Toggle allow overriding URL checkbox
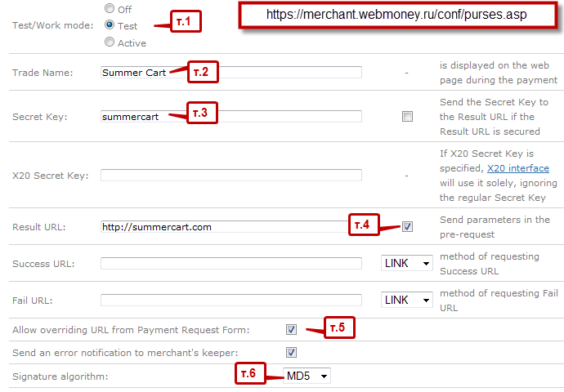The image size is (564, 392). [291, 330]
